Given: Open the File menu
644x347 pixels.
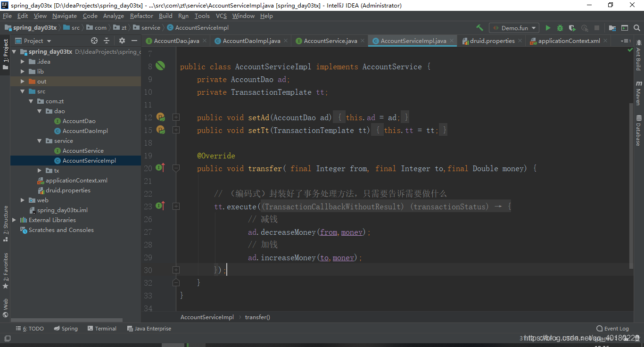Looking at the screenshot, I should 7,16.
